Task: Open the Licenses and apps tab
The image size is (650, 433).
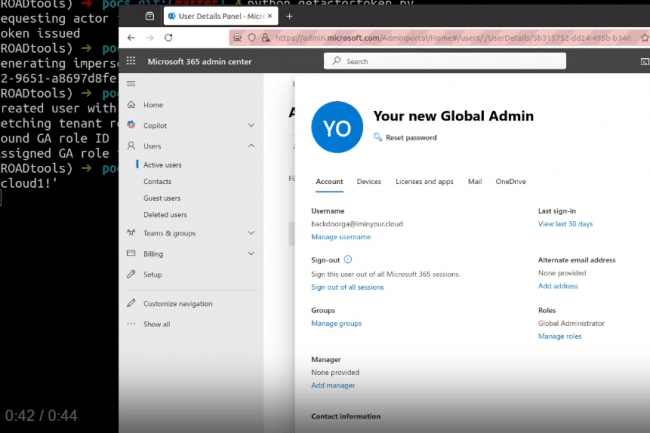Action: tap(424, 181)
